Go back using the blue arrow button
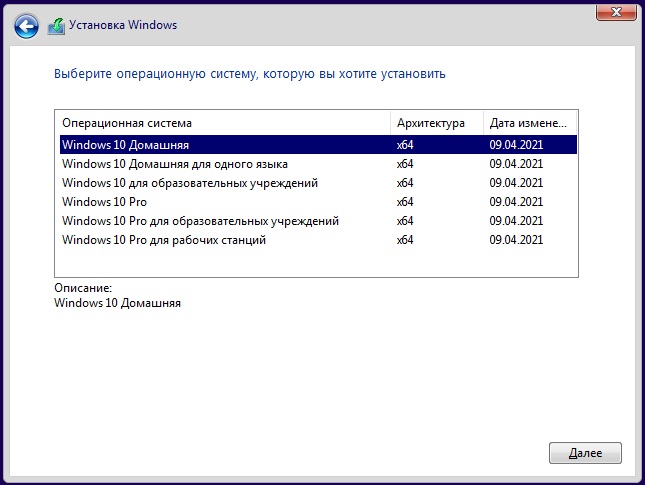This screenshot has height=485, width=645. (26, 26)
